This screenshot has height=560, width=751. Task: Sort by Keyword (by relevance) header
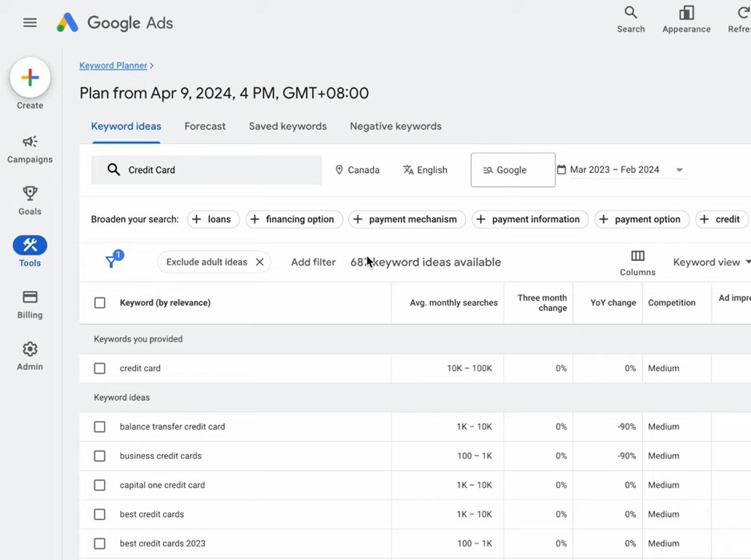coord(165,303)
